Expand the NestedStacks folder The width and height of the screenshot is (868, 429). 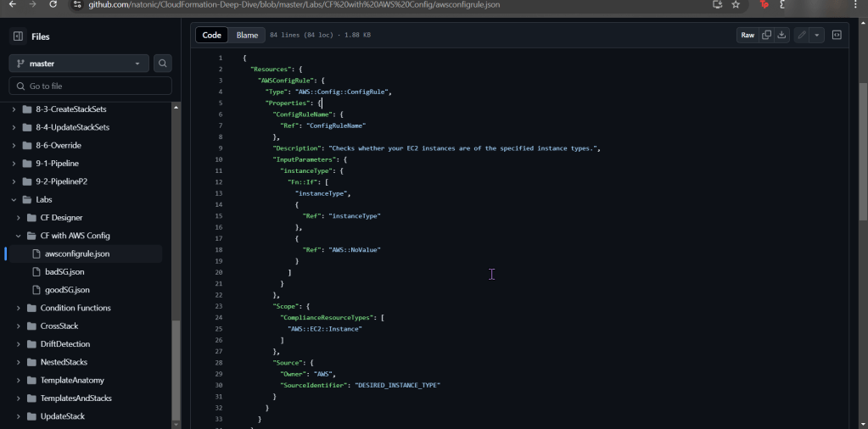click(19, 362)
